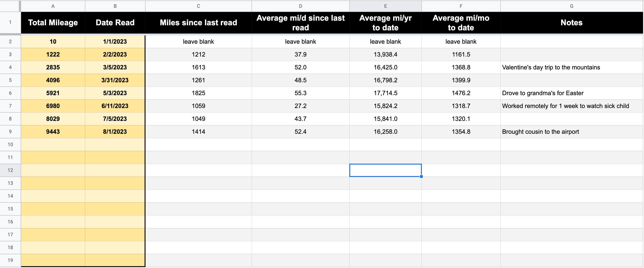This screenshot has height=268, width=644.
Task: Select column D header Average mi/d since last read
Action: pos(300,6)
